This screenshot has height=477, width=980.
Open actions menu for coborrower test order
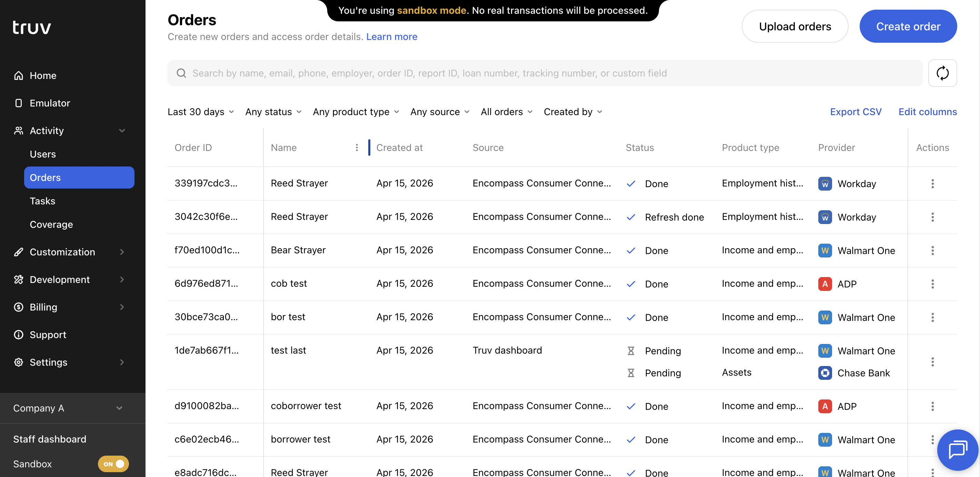932,406
